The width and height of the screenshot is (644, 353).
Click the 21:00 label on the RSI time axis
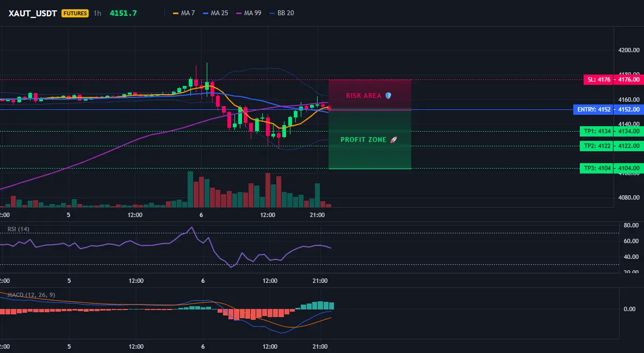[x=320, y=281]
